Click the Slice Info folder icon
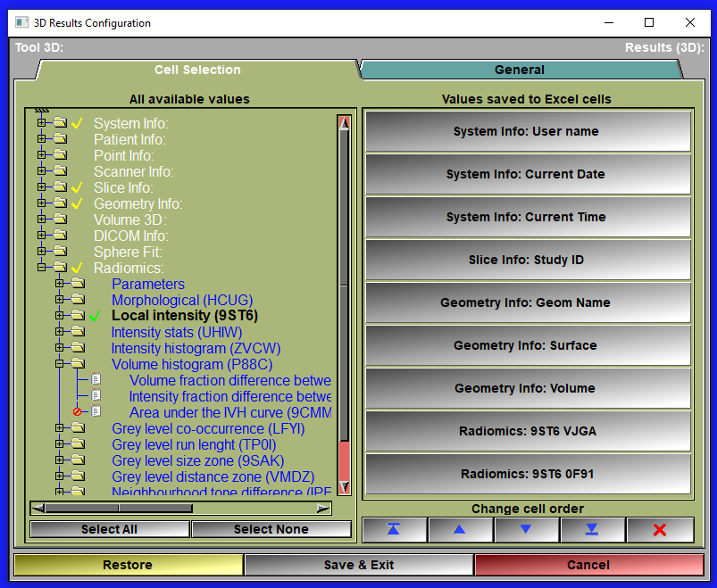This screenshot has height=588, width=717. coord(60,186)
